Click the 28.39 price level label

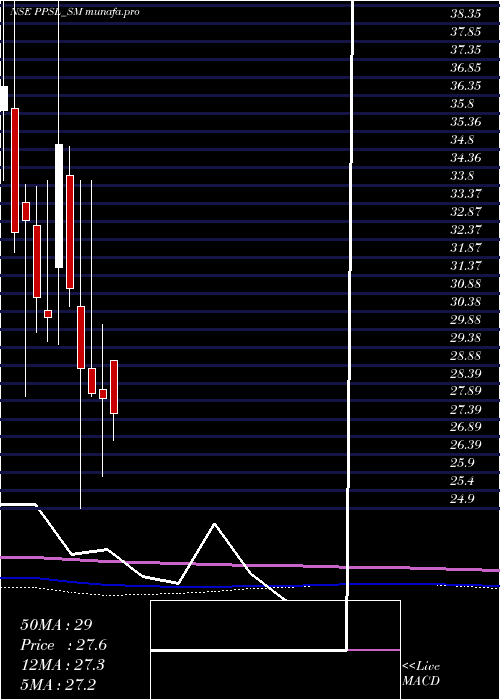466,374
